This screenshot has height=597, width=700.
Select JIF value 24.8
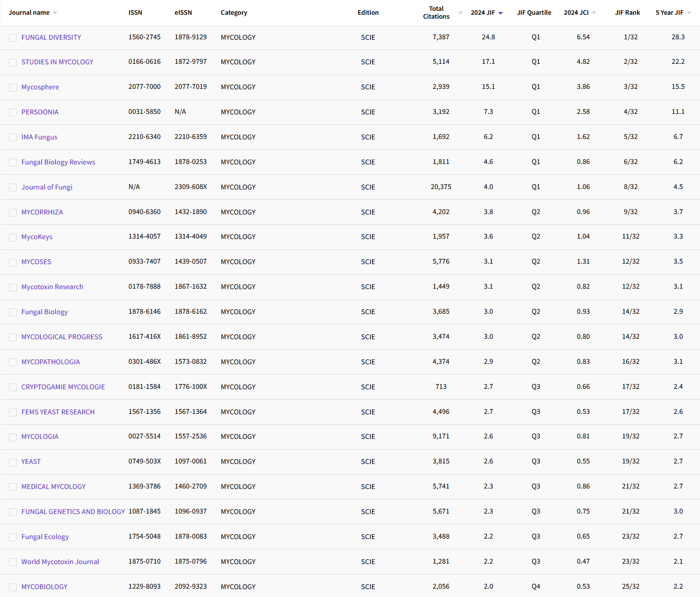pyautogui.click(x=488, y=37)
